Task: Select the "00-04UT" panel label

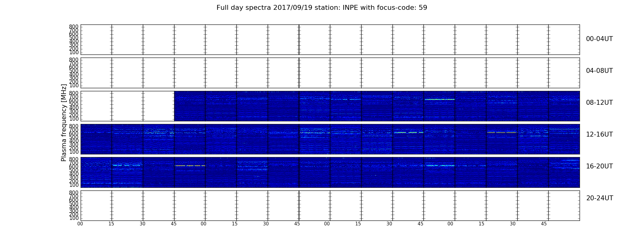Action: [599, 39]
